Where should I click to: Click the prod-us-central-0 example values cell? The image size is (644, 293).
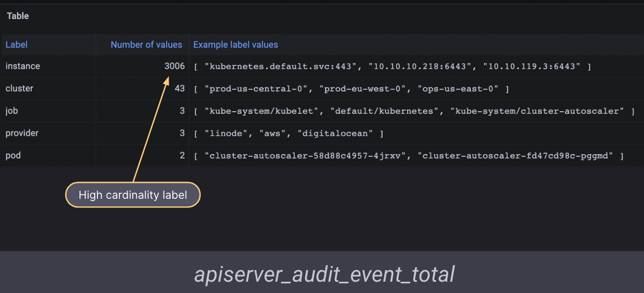(351, 89)
